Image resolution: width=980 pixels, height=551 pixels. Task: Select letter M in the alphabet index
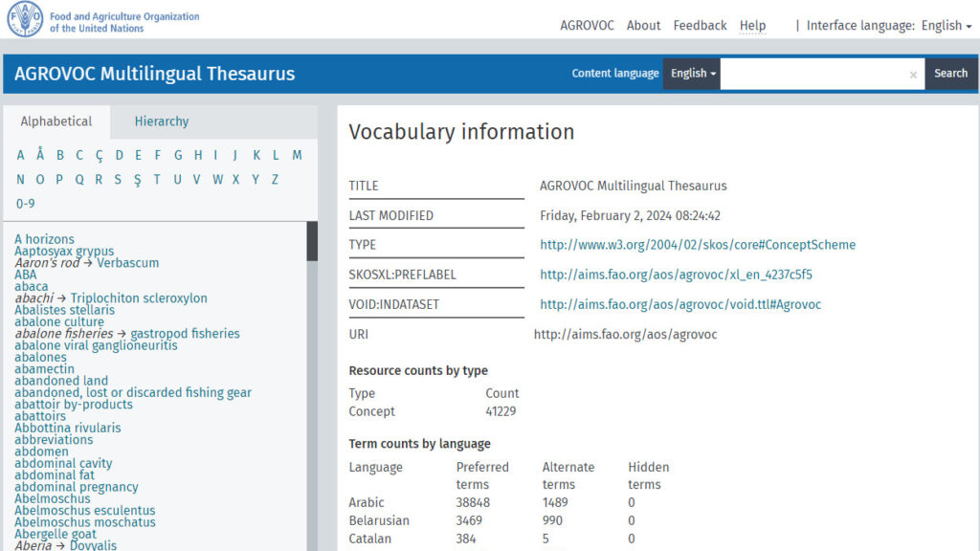pyautogui.click(x=297, y=155)
